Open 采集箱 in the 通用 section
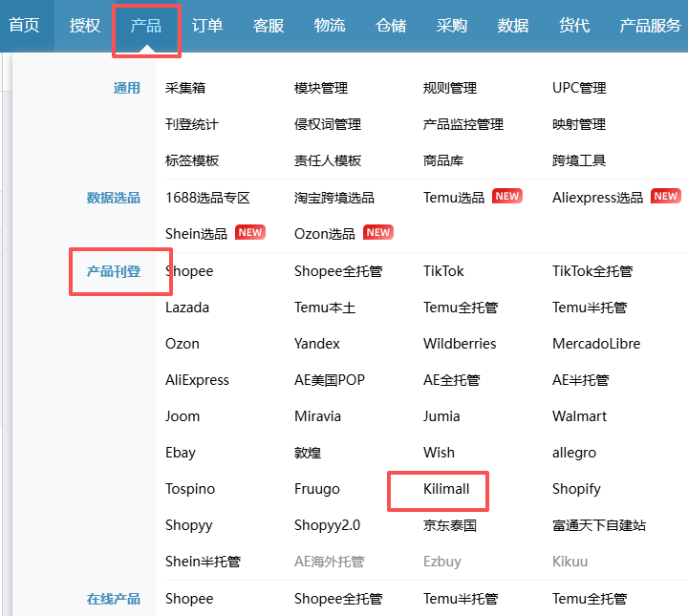This screenshot has width=688, height=616. pyautogui.click(x=185, y=88)
